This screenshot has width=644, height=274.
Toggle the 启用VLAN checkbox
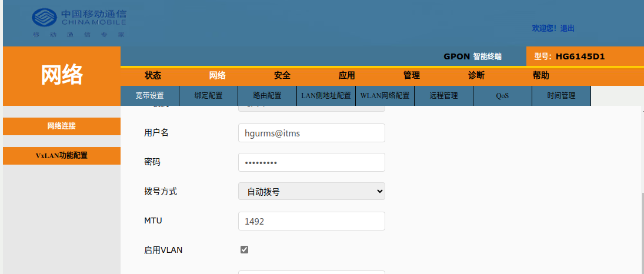tap(245, 250)
